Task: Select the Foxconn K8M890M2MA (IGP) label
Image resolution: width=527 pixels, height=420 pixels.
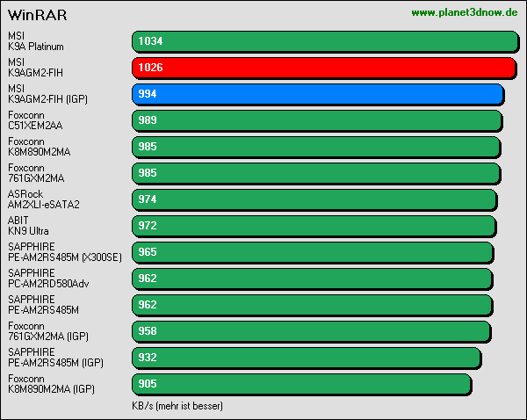Action: (x=52, y=384)
